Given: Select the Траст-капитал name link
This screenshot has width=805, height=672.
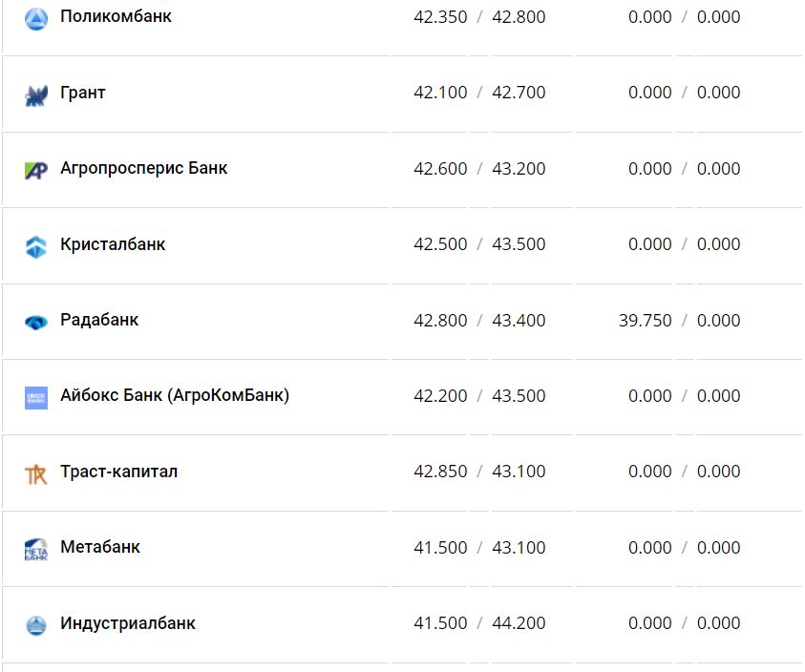Looking at the screenshot, I should (118, 472).
